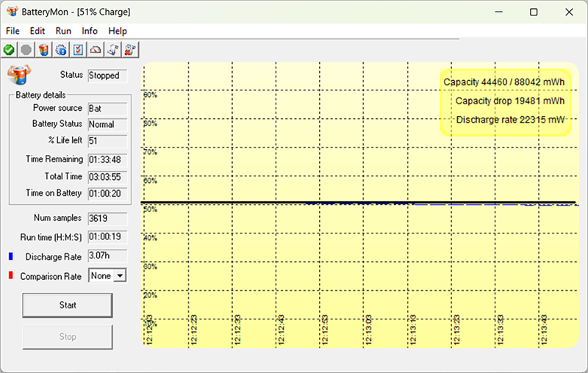
Task: Open the Run menu
Action: [x=63, y=31]
